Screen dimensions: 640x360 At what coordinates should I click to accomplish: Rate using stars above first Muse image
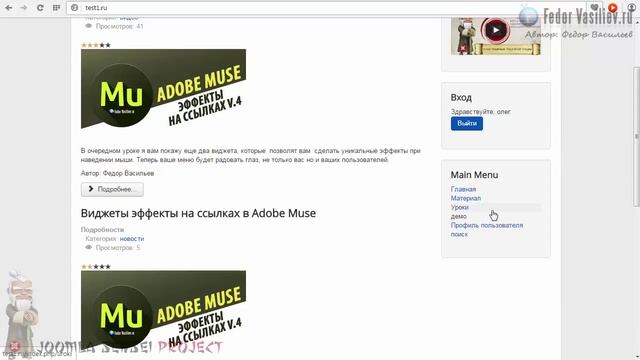tap(96, 45)
